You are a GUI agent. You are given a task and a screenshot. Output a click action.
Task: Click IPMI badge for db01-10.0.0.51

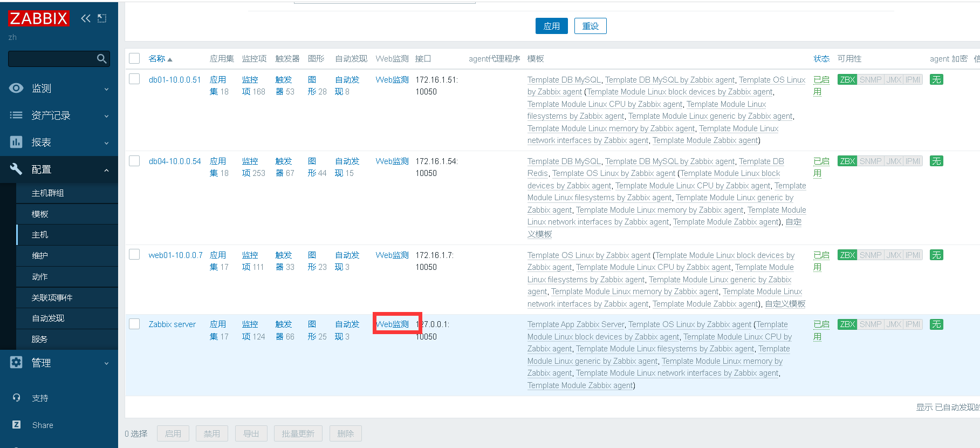[913, 80]
